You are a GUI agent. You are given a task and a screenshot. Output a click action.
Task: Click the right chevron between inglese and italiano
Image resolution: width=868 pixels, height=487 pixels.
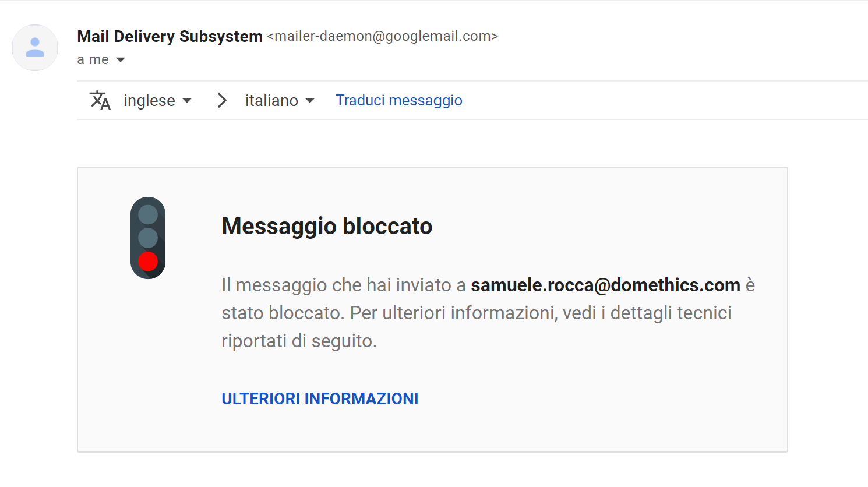tap(221, 100)
